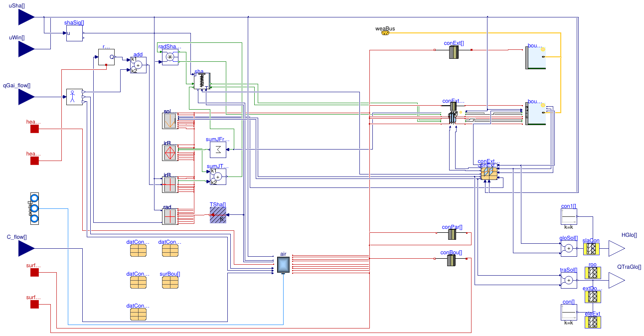
Task: Click the sumJT adder block
Action: [218, 176]
